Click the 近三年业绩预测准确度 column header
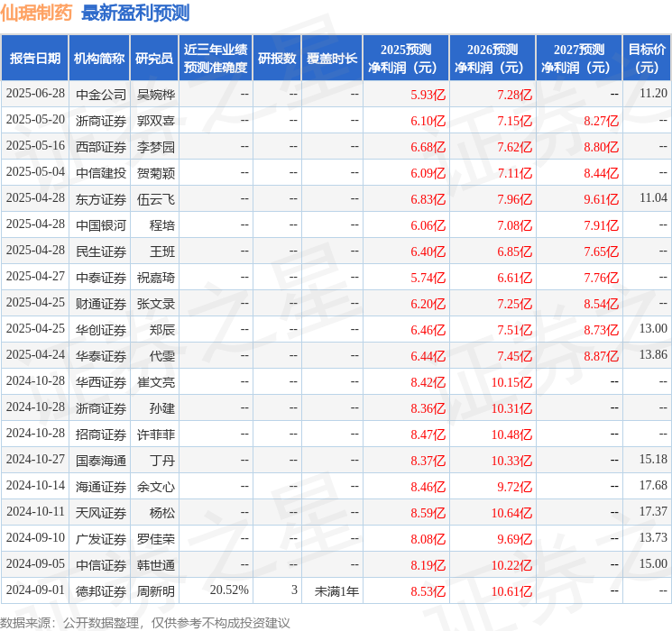This screenshot has width=672, height=631. 216,59
